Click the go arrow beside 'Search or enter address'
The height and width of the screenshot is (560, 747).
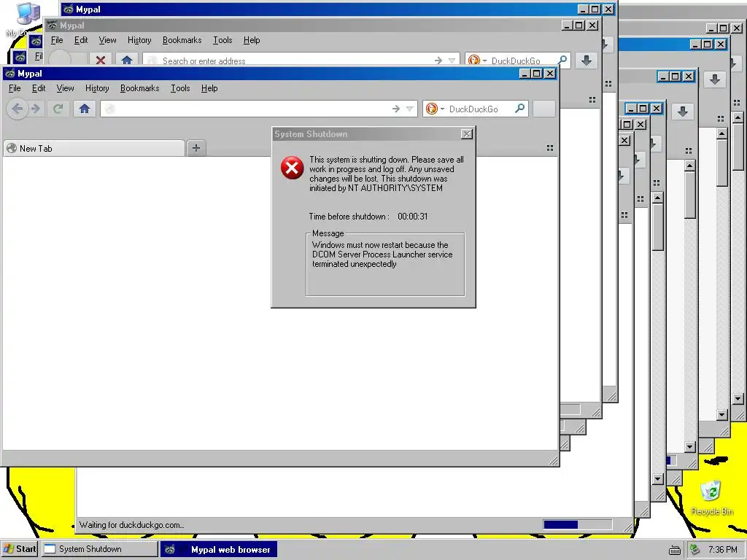tap(438, 61)
